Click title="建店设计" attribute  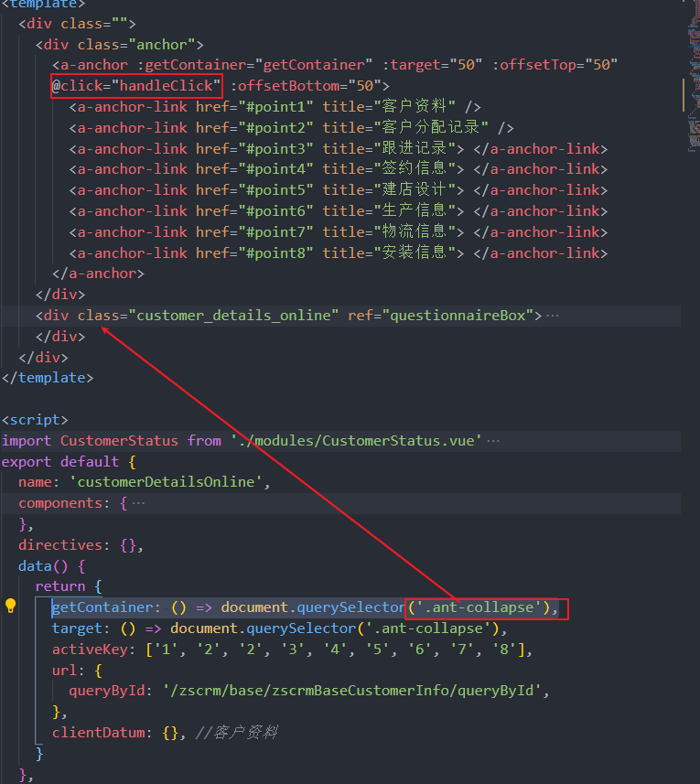pyautogui.click(x=389, y=190)
